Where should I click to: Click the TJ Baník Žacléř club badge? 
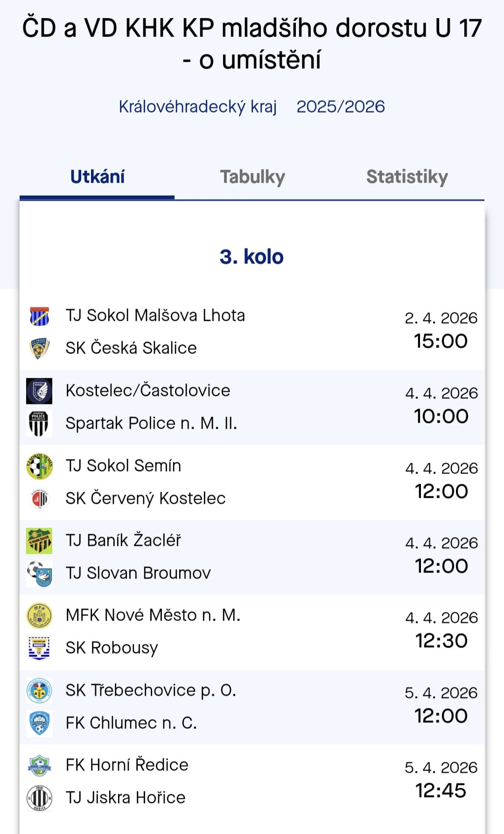(x=39, y=541)
